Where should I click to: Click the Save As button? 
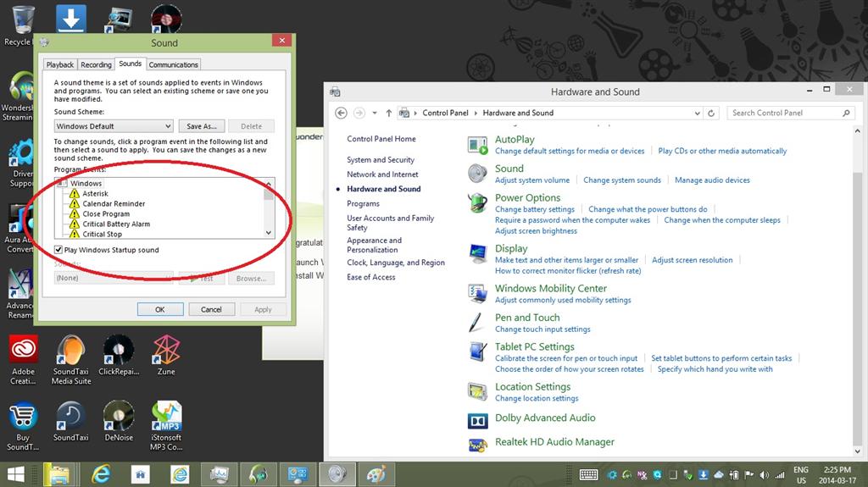coord(202,126)
